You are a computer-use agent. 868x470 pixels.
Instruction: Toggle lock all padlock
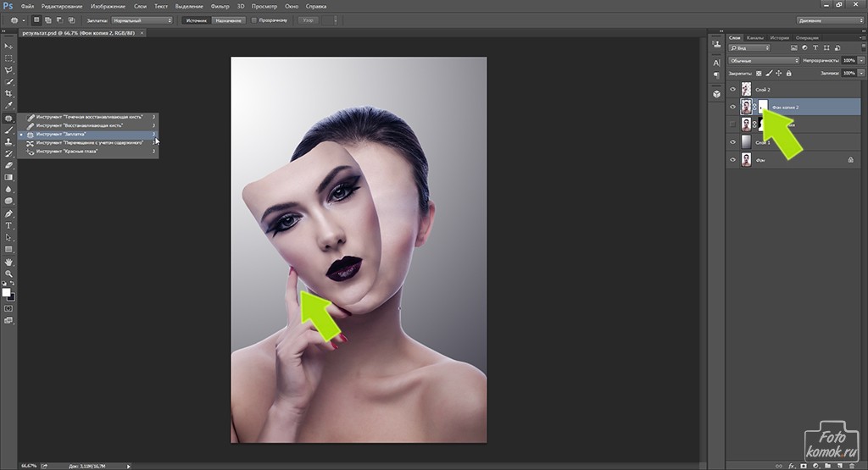(x=789, y=73)
